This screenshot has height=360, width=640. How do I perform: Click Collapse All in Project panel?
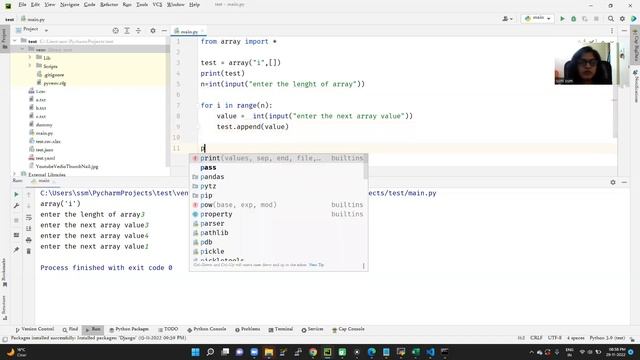tap(138, 31)
